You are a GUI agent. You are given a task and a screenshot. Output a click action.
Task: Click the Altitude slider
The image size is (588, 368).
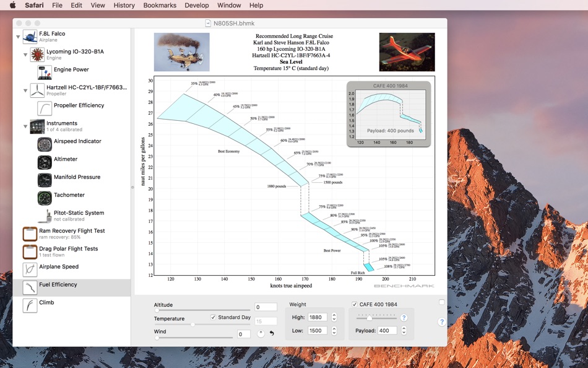point(202,310)
